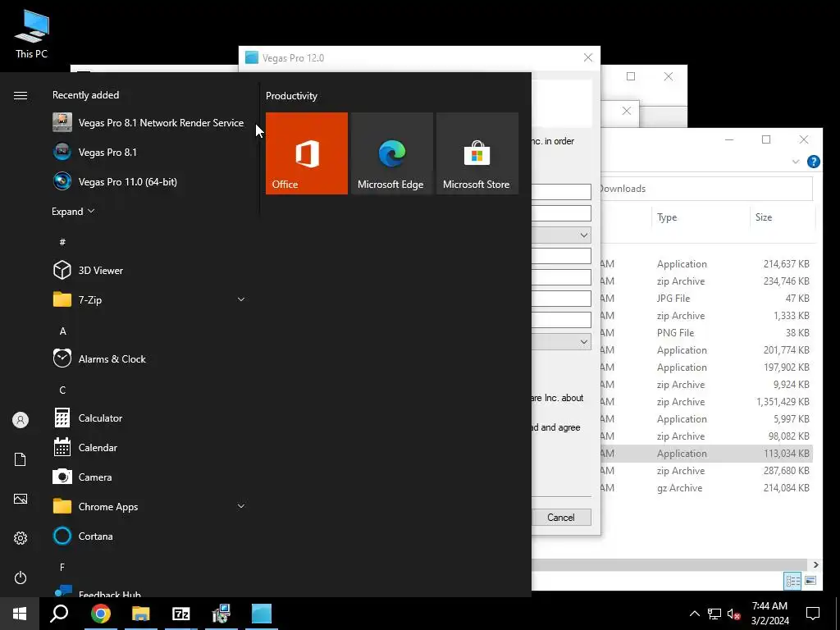Close the Vegas Pro 12.0 dialog
Viewport: 840px width, 630px height.
pos(587,57)
